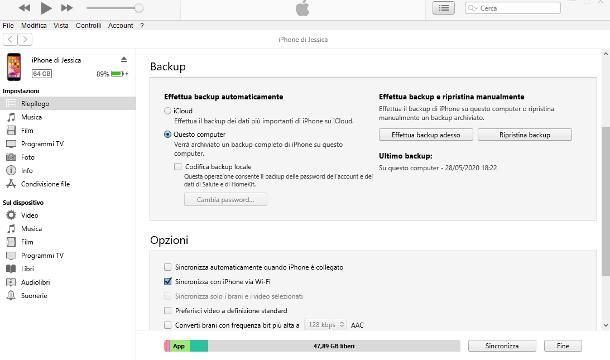Enable Preferisci video a definizione standard
The image size is (610, 360).
click(x=168, y=311)
